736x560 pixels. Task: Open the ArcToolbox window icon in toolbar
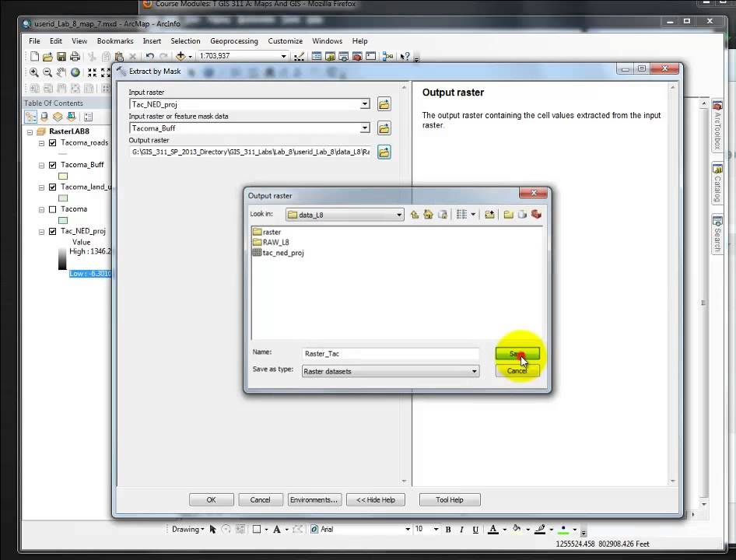click(x=357, y=56)
